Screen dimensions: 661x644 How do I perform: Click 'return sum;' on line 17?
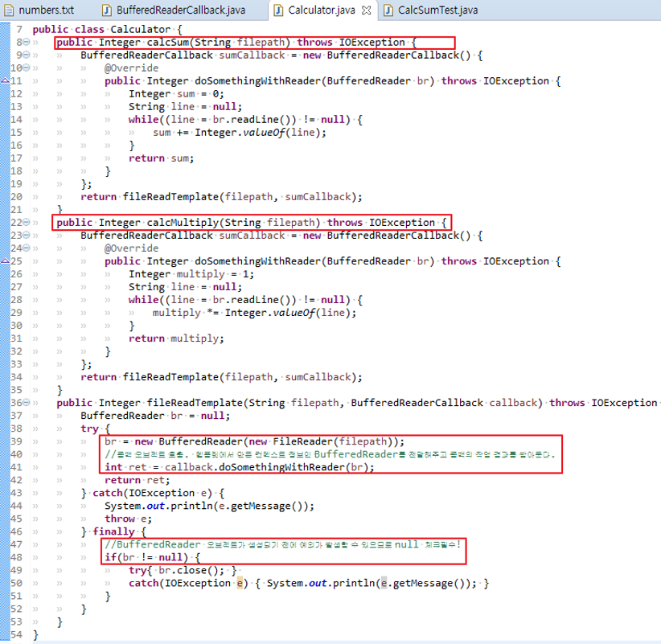tap(162, 158)
